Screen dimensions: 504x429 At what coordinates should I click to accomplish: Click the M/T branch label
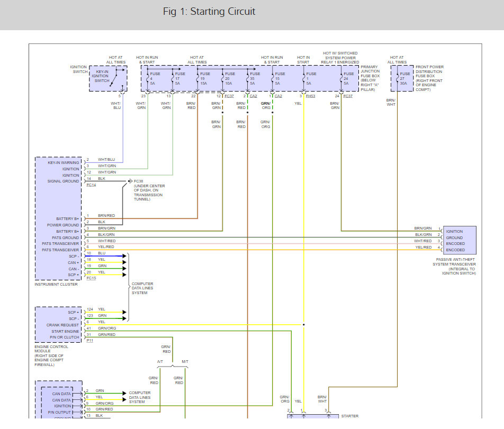click(185, 362)
